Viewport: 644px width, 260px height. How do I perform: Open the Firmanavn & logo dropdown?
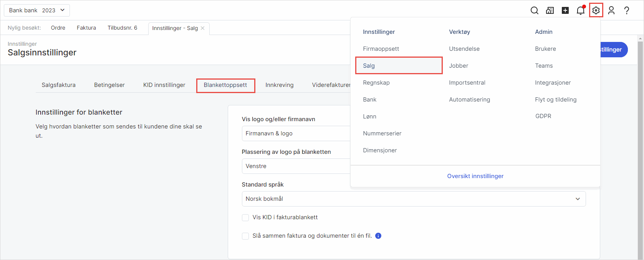296,133
